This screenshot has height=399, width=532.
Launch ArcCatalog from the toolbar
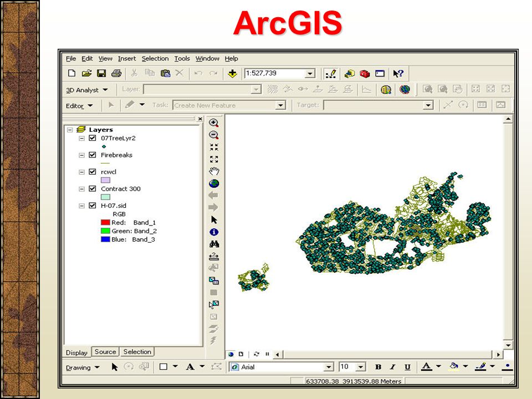[x=350, y=74]
